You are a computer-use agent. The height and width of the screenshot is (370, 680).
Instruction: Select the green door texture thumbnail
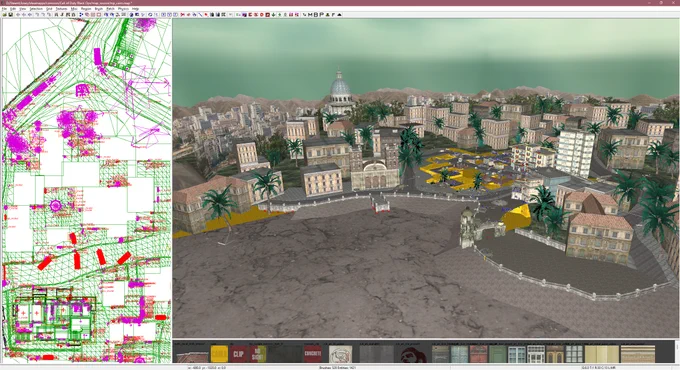click(x=497, y=354)
